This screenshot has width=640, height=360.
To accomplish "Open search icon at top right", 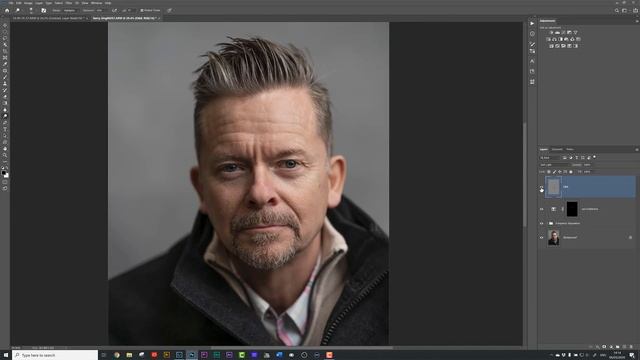I will pyautogui.click(x=617, y=11).
